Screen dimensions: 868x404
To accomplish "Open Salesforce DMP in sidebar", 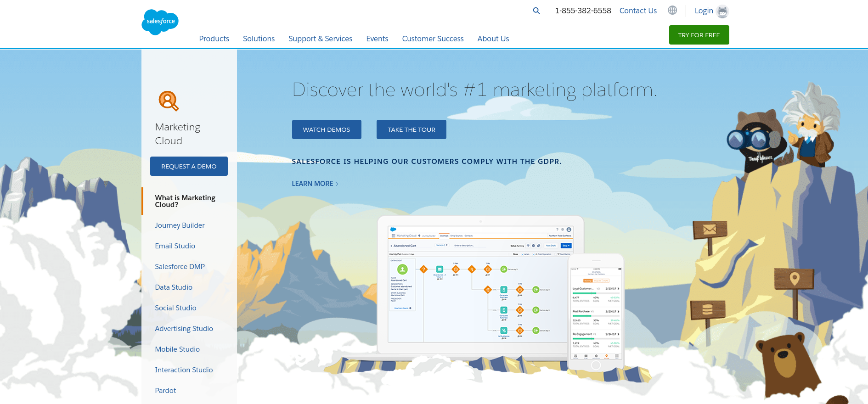I will tap(180, 267).
